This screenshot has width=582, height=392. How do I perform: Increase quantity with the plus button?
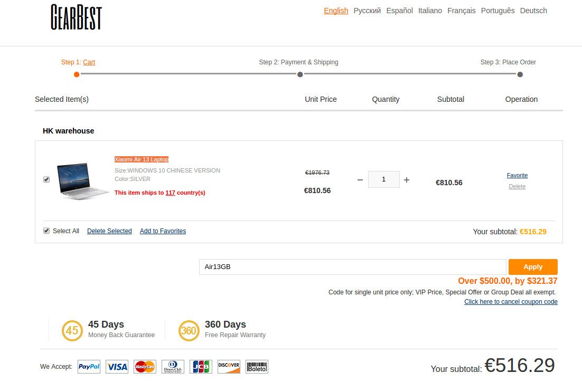tap(407, 180)
